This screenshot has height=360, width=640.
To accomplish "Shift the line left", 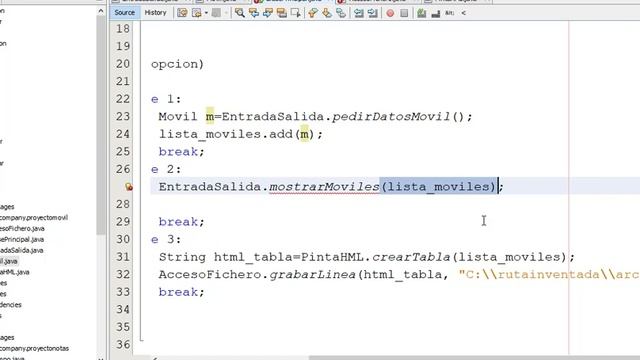I will click(x=358, y=13).
